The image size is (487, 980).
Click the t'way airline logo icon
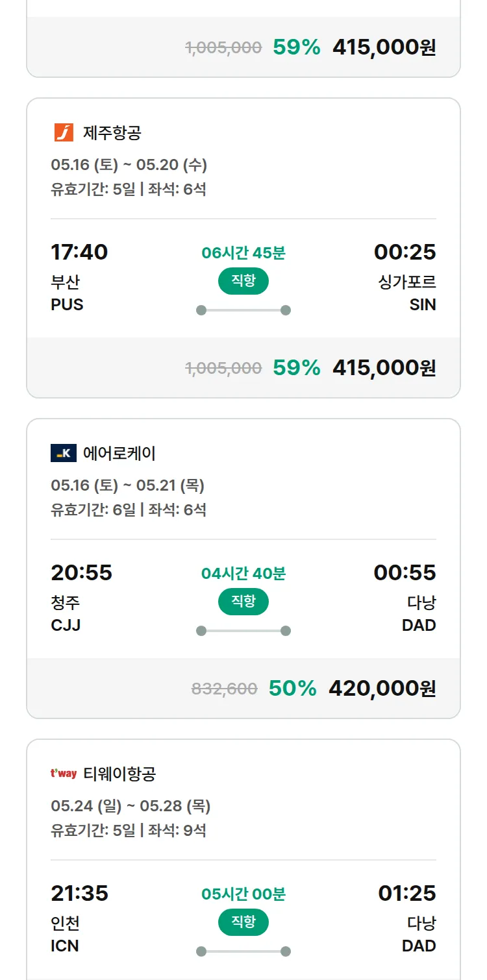[x=64, y=774]
